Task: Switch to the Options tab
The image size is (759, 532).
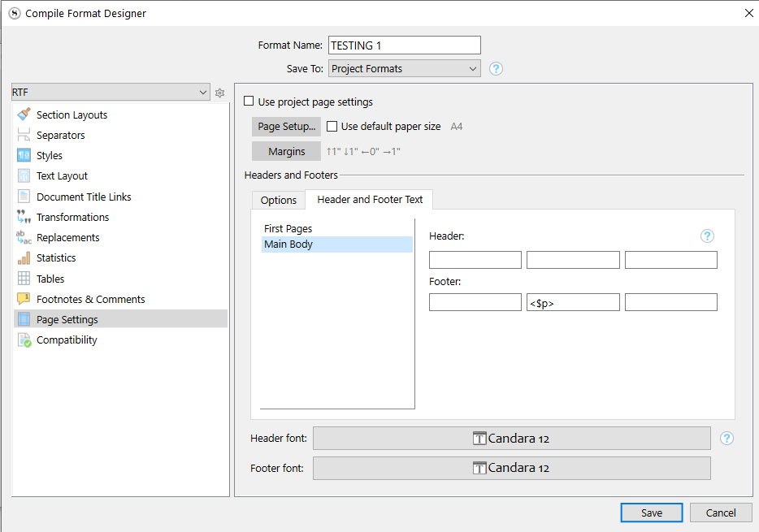Action: [279, 200]
